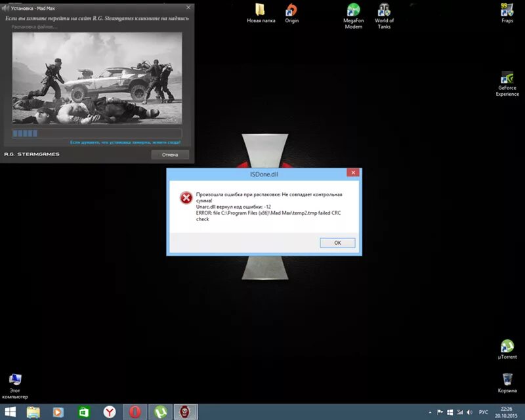Switch the РУС input language indicator
The image size is (525, 420).
pos(483,412)
